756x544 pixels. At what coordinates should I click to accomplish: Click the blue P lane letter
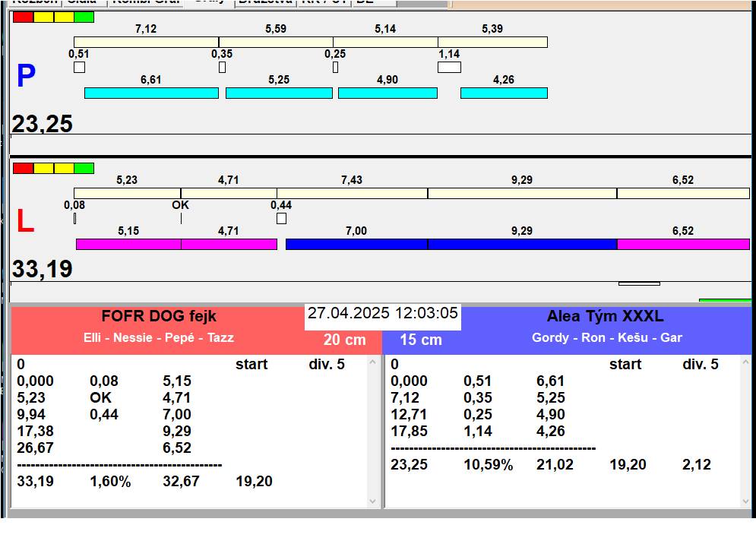[x=26, y=77]
